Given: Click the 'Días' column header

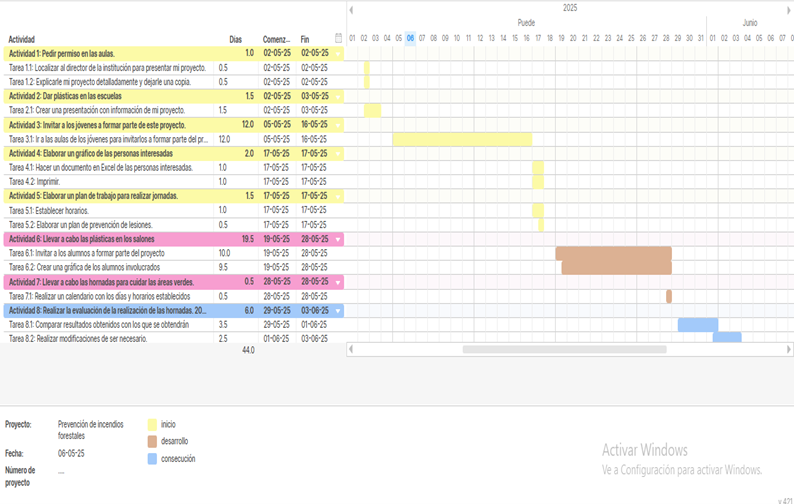Looking at the screenshot, I should pos(235,39).
